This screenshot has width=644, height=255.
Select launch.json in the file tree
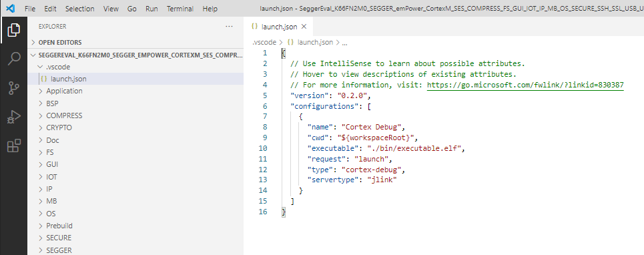[x=135, y=79]
